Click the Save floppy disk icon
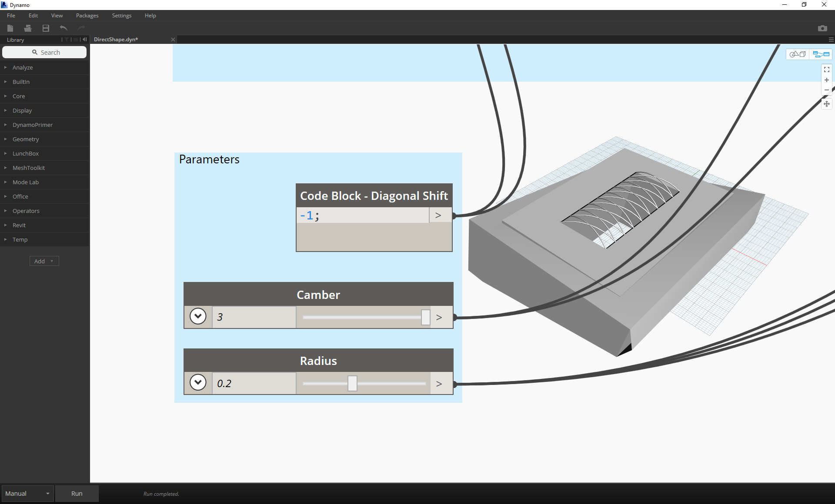This screenshot has width=835, height=504. click(x=46, y=28)
